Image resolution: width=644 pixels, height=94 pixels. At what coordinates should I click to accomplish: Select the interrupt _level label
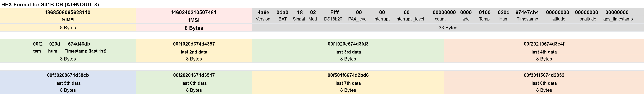click(x=410, y=19)
